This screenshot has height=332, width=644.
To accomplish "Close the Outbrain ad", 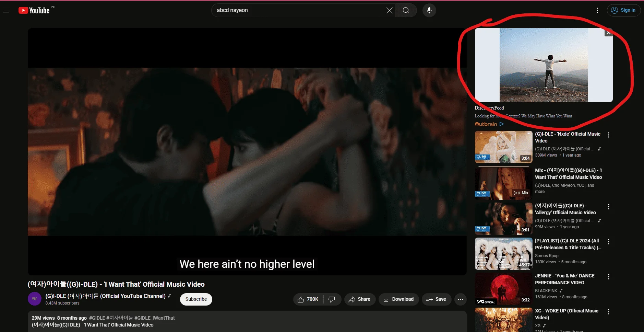I will [609, 33].
